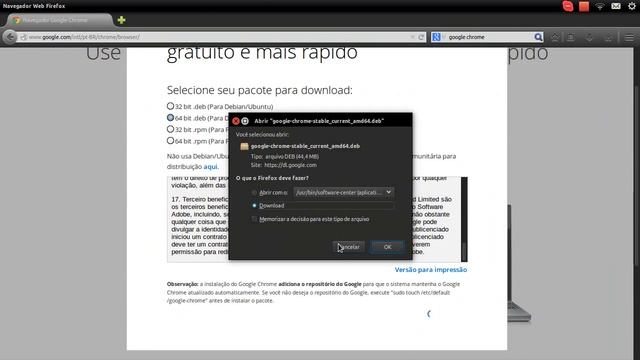Viewport: 640px width, 360px height.
Task: Follow the 'aqui' link
Action: [211, 167]
